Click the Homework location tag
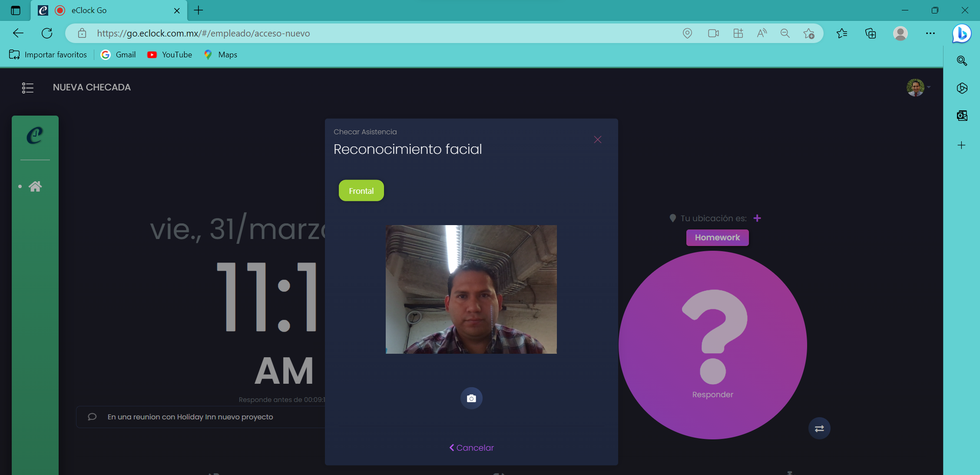980x475 pixels. (x=717, y=238)
